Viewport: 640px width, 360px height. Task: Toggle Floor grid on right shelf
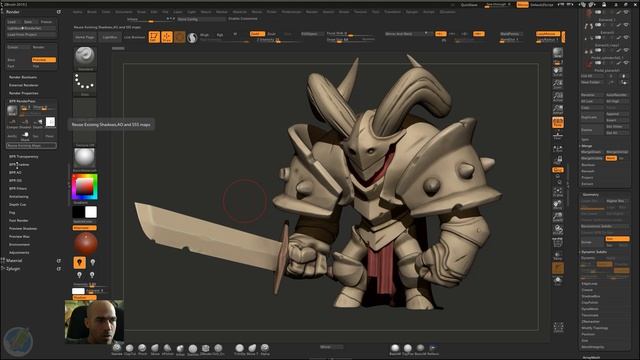pyautogui.click(x=558, y=135)
